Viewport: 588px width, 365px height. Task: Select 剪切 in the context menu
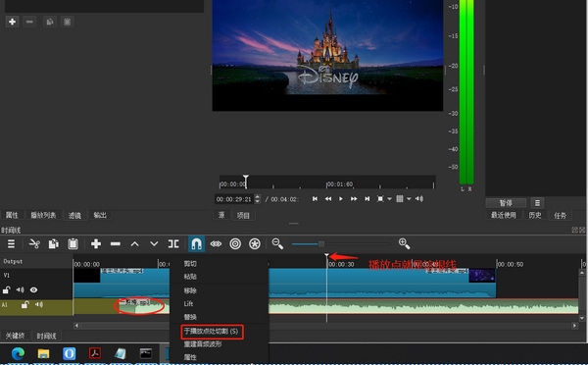point(190,264)
